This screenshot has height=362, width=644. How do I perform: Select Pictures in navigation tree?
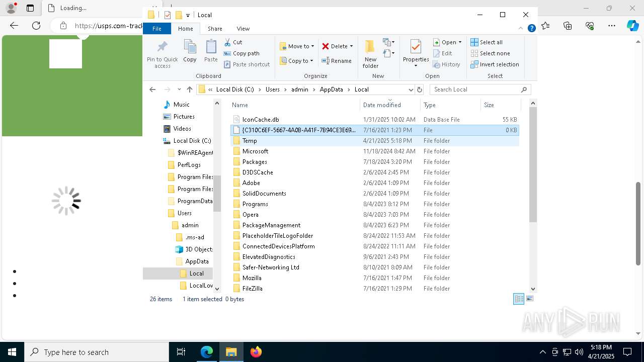184,117
